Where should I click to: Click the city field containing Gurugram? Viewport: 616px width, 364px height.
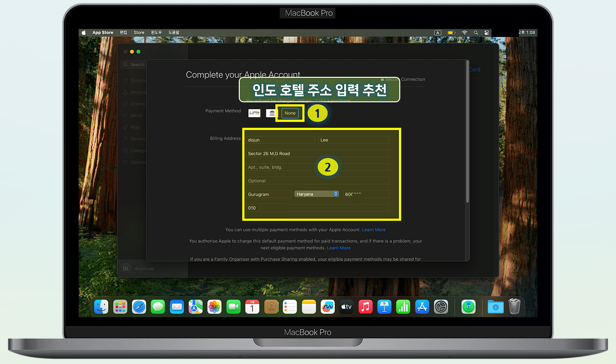(269, 194)
